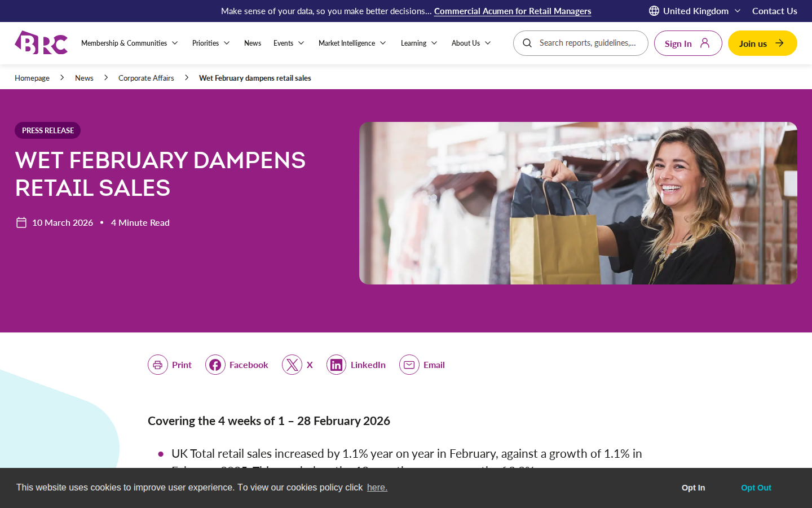
Task: Click the Join us button
Action: click(762, 43)
